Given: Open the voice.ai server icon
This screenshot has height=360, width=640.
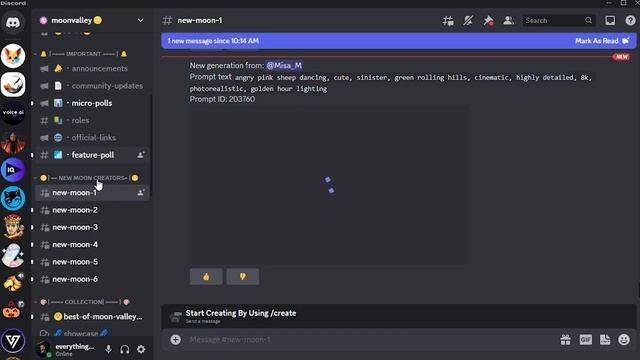Looking at the screenshot, I should click(13, 112).
